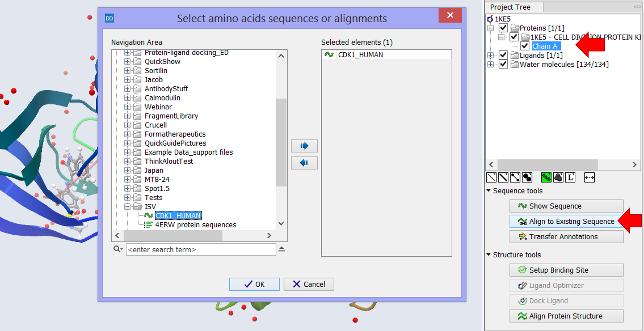Click the green cartoon backbone icon

[546, 177]
